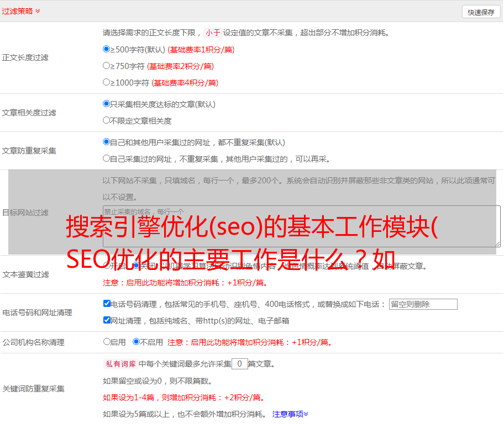Click the 留空则删除 replacement phone field
Viewport: 504px width, 424px height.
pyautogui.click(x=423, y=304)
